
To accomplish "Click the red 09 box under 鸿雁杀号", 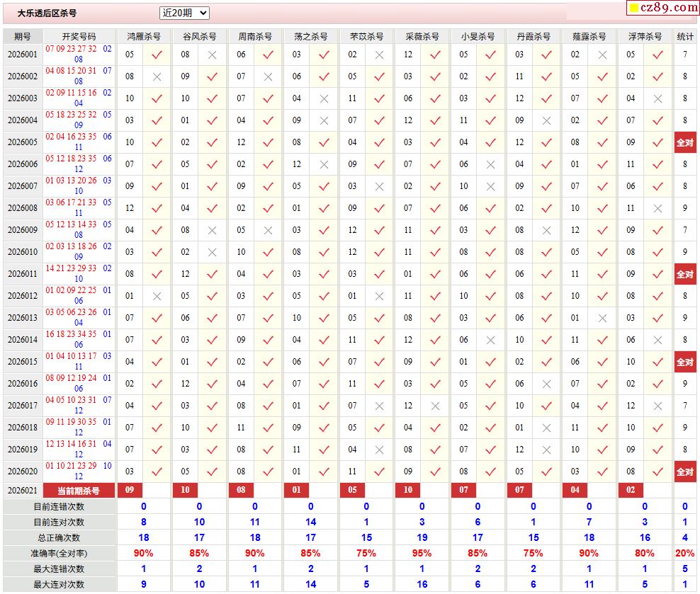I will coord(130,490).
